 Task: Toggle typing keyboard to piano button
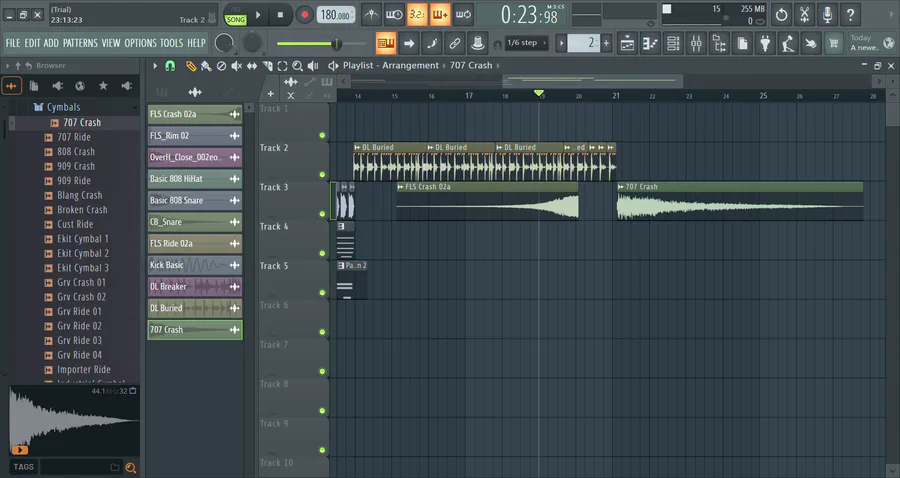pyautogui.click(x=386, y=43)
